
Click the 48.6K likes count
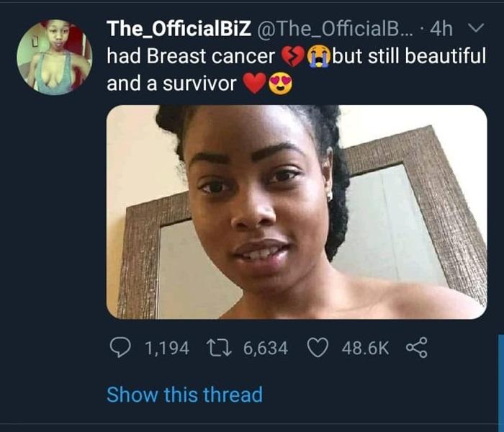point(366,348)
